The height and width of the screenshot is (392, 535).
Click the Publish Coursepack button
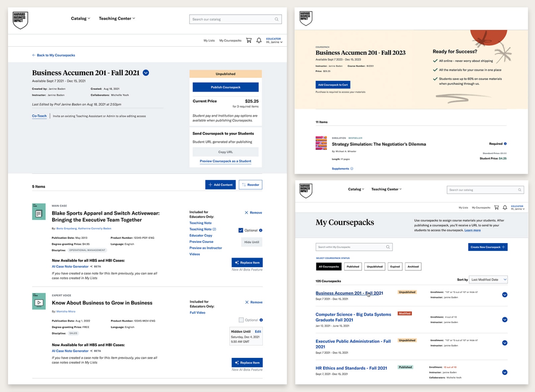[x=226, y=87]
